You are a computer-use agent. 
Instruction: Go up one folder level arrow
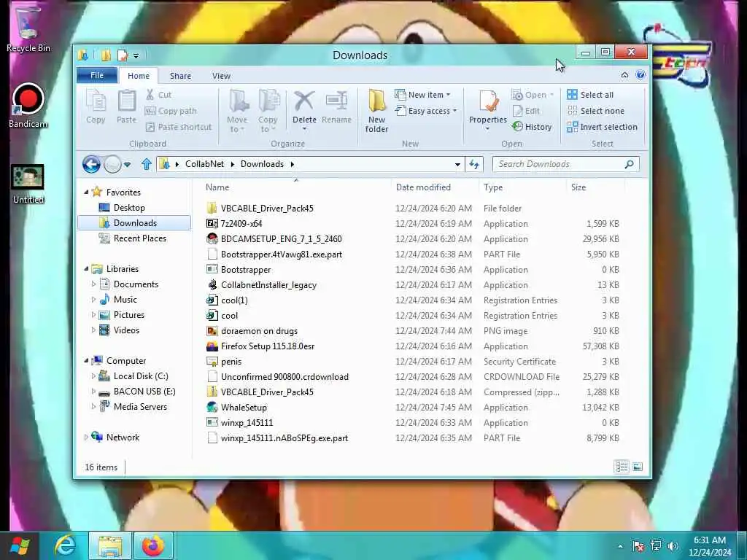coord(146,164)
